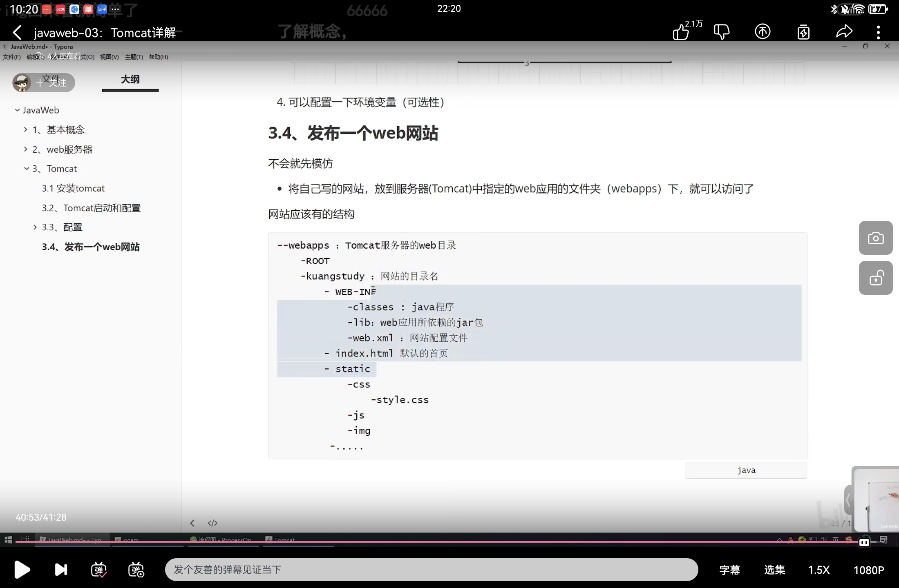Toggle the screen orientation lock

pos(875,278)
